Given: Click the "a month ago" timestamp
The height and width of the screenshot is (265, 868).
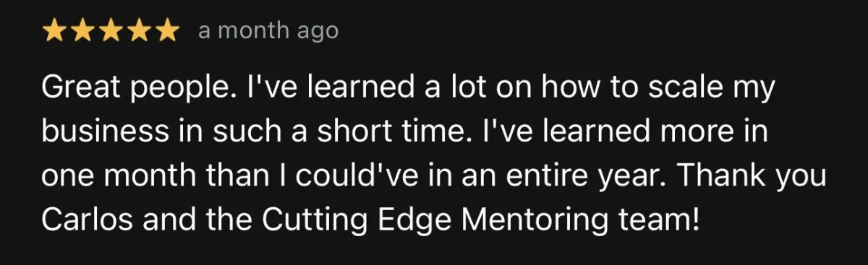Looking at the screenshot, I should coord(268,31).
